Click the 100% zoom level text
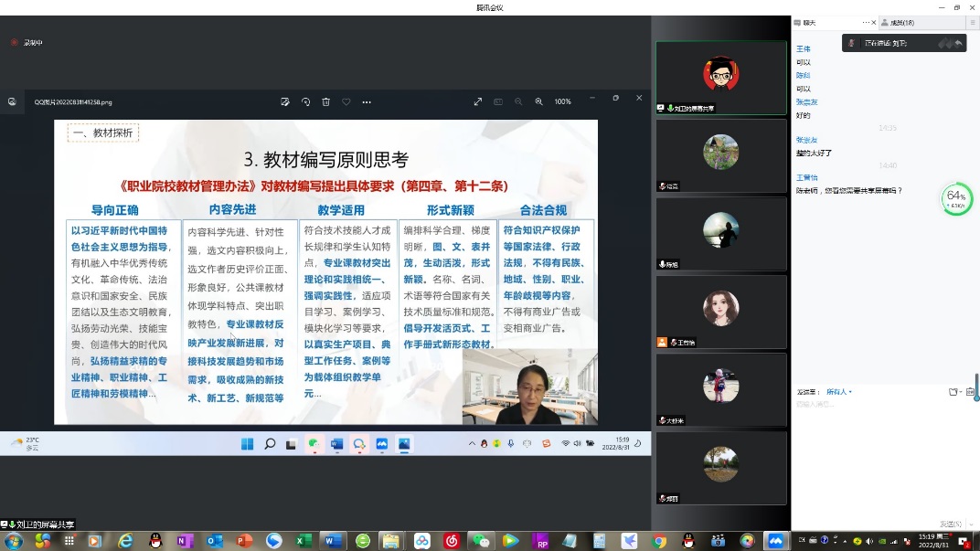980x551 pixels. (562, 101)
